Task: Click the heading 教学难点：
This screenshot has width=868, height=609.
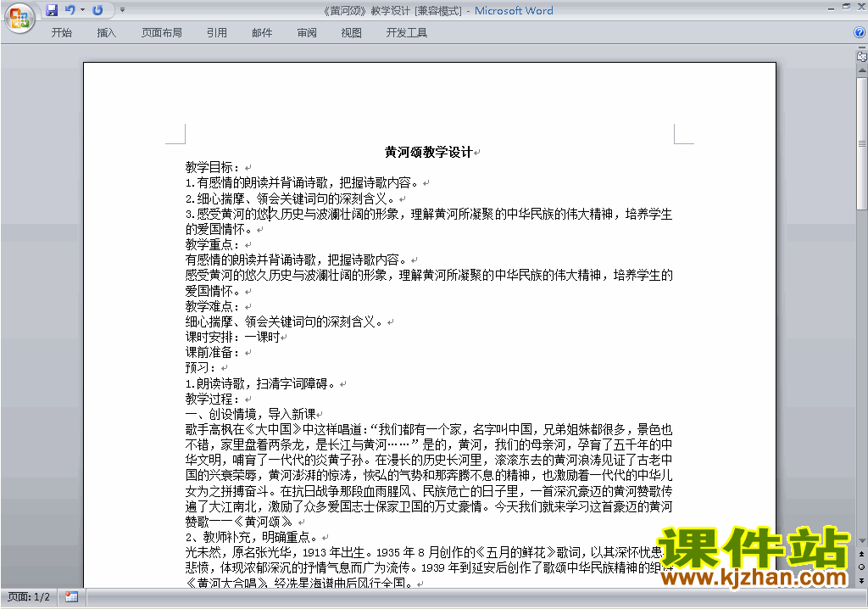Action: (x=214, y=306)
